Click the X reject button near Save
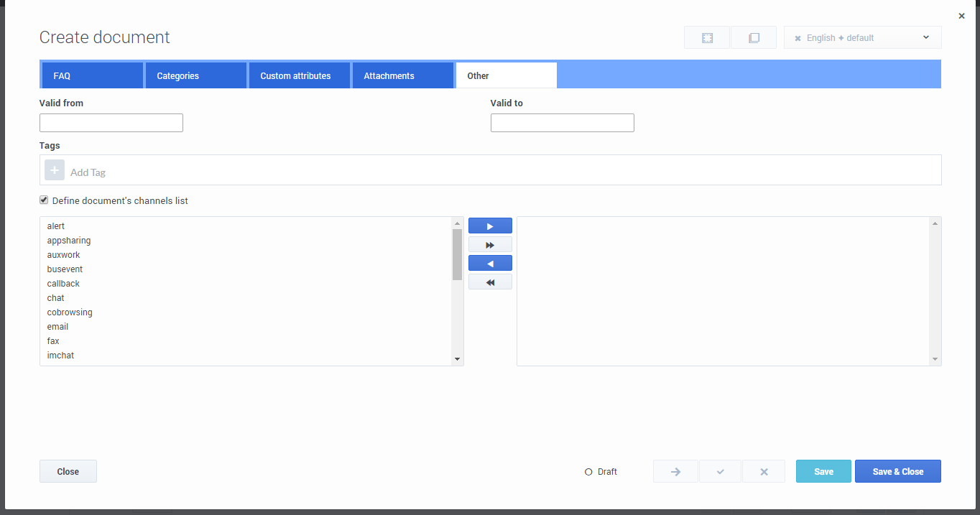 [764, 472]
